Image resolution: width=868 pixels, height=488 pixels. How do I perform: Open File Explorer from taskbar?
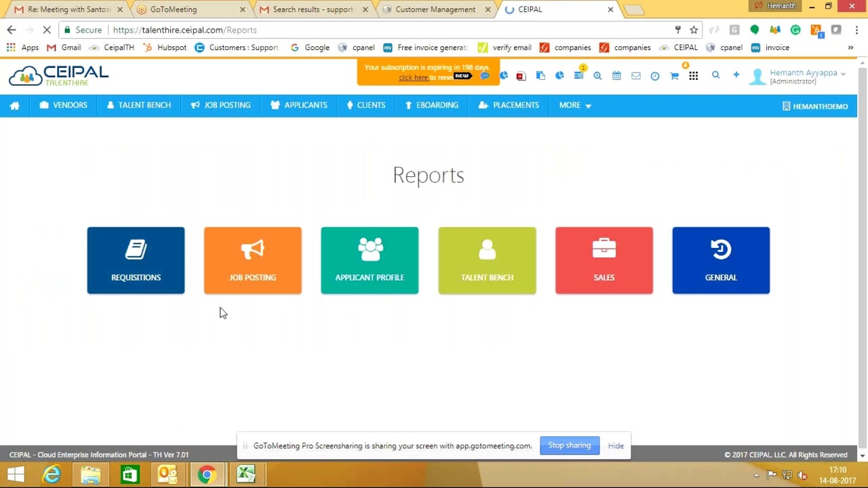[90, 475]
